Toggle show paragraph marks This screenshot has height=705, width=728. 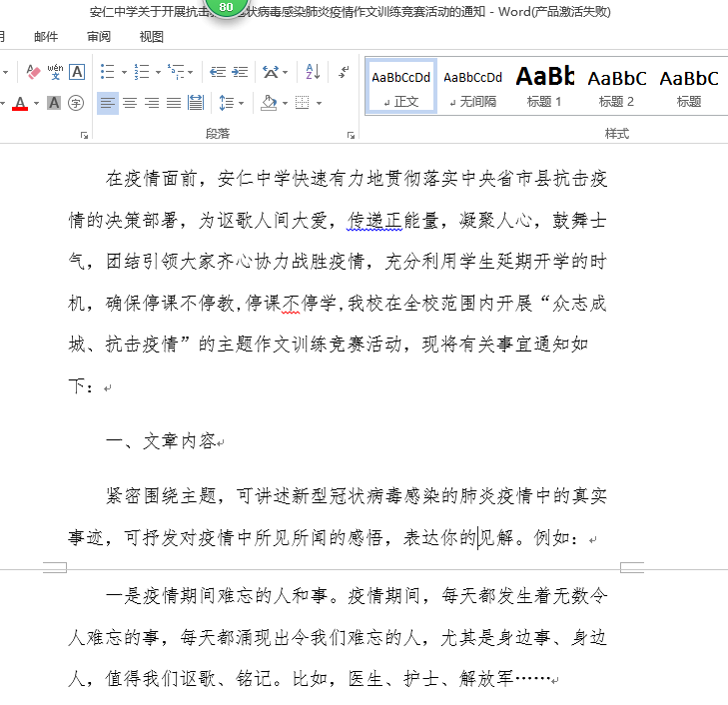tap(344, 72)
